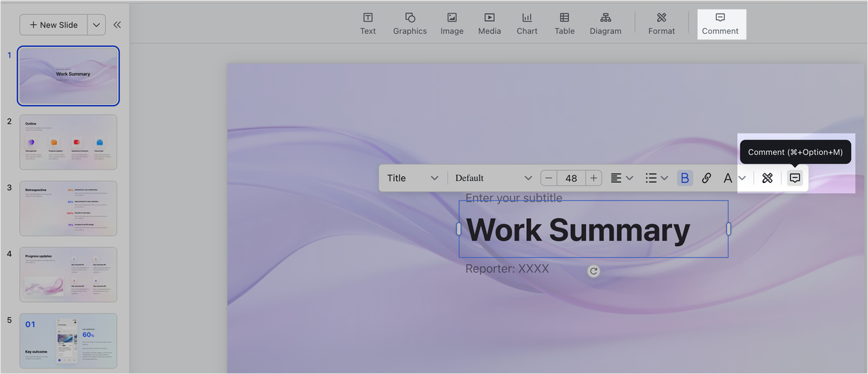Click the bullet list icon
868x374 pixels.
click(x=651, y=178)
